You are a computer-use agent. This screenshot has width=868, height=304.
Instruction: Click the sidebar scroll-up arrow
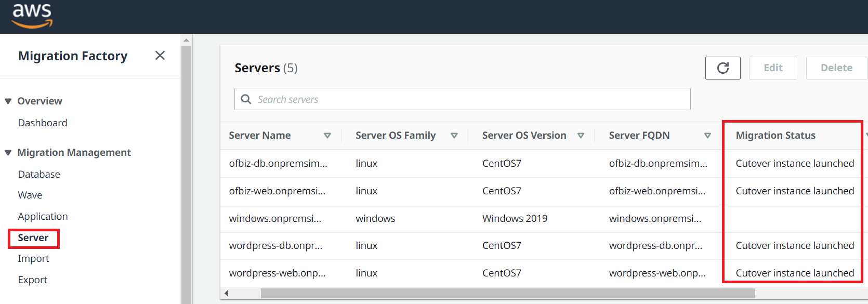point(187,40)
